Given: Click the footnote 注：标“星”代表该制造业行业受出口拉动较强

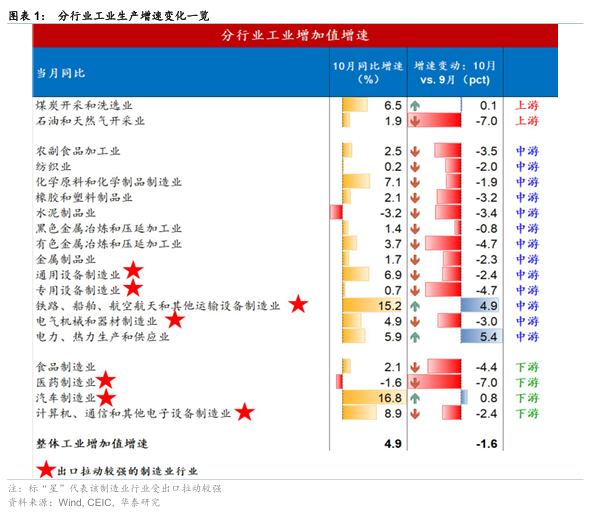Looking at the screenshot, I should pyautogui.click(x=115, y=488).
